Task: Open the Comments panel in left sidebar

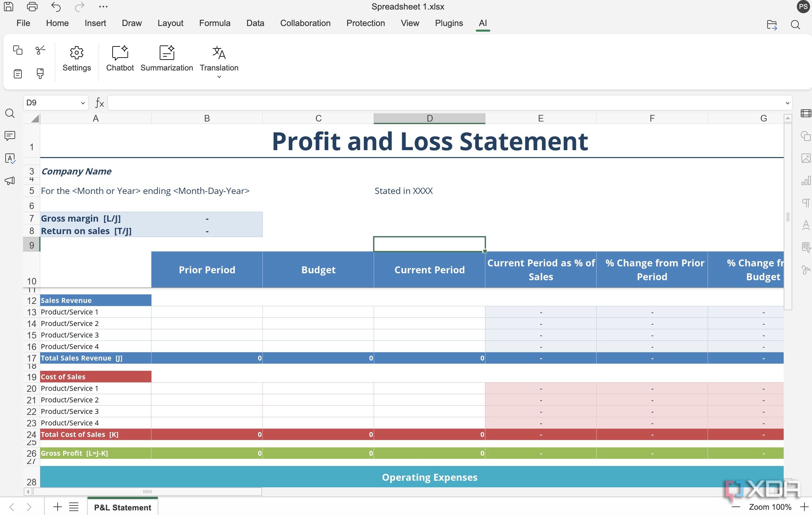Action: 10,136
